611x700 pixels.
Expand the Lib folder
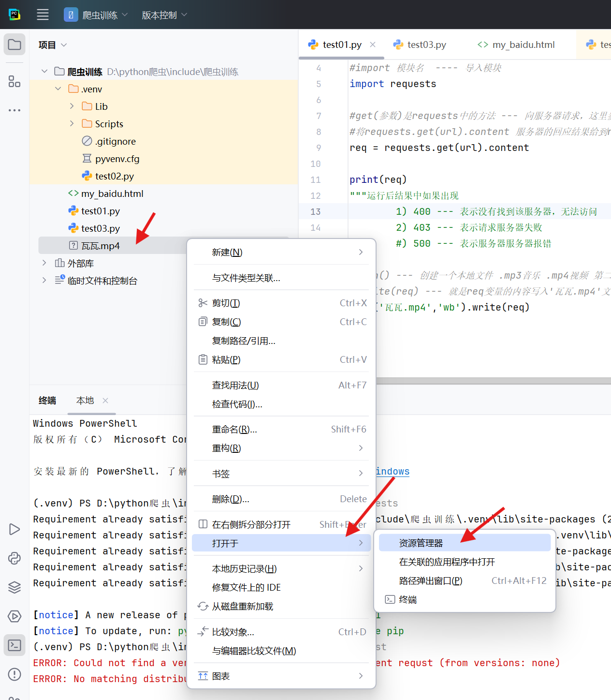click(72, 106)
